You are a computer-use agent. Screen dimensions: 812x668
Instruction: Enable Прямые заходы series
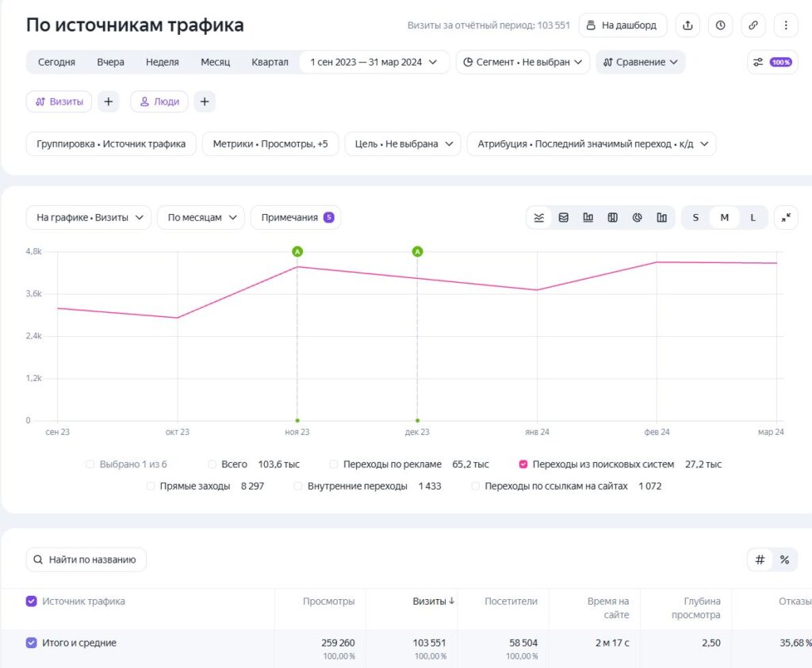[x=151, y=487]
